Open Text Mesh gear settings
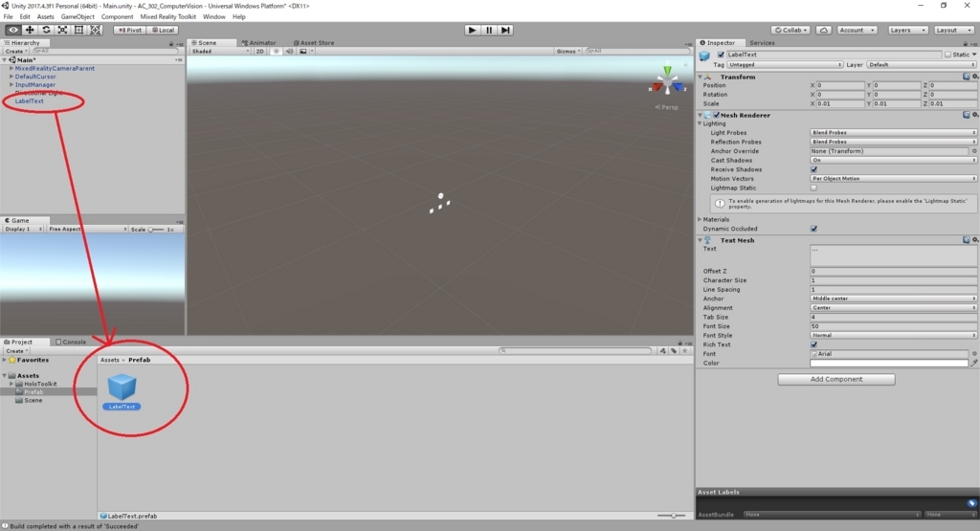Viewport: 980px width, 531px height. (975, 240)
